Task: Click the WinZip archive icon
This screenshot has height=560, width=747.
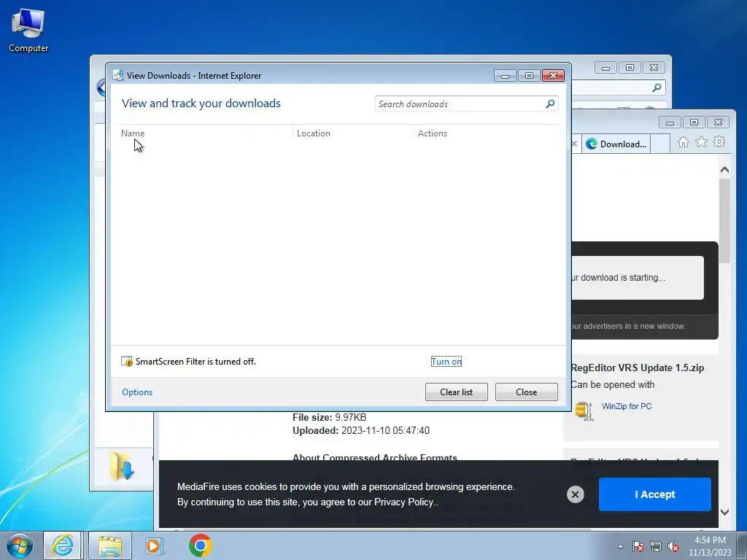Action: [x=584, y=411]
